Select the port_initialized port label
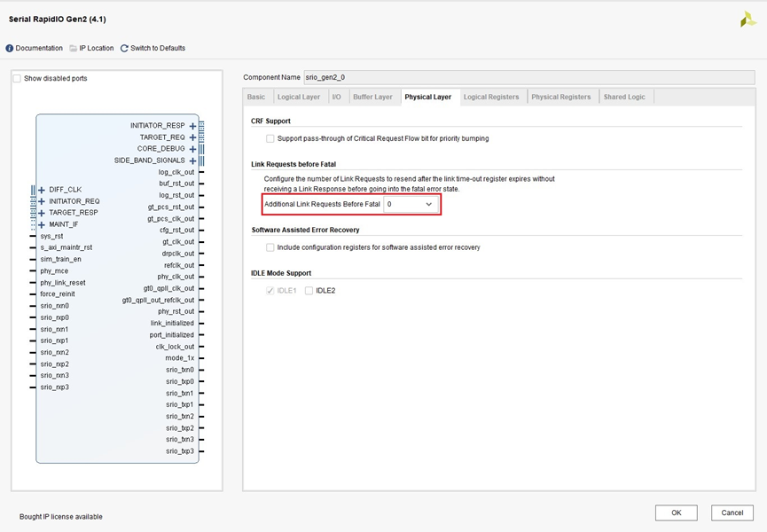 pos(172,335)
